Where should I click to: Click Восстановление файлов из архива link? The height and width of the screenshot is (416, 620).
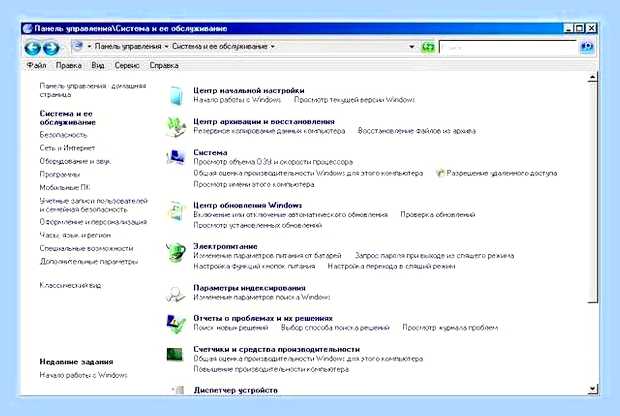point(417,130)
